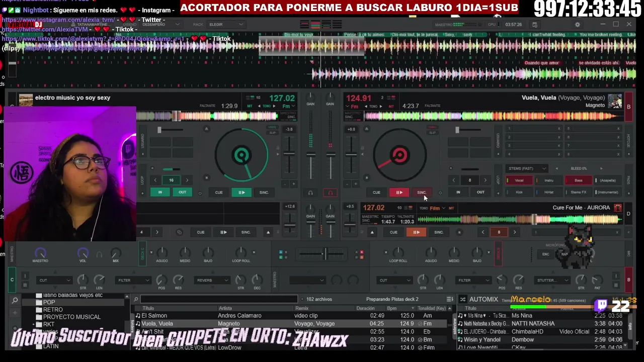Open the STEMS (FAST) pad mode dropdown

click(527, 168)
